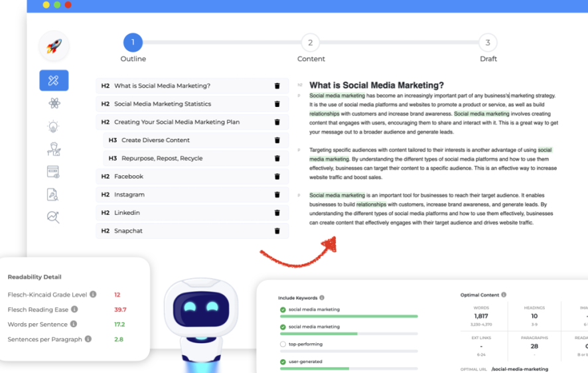The image size is (588, 373).
Task: Click info icon beside Sentences per Paragraph
Action: 88,339
